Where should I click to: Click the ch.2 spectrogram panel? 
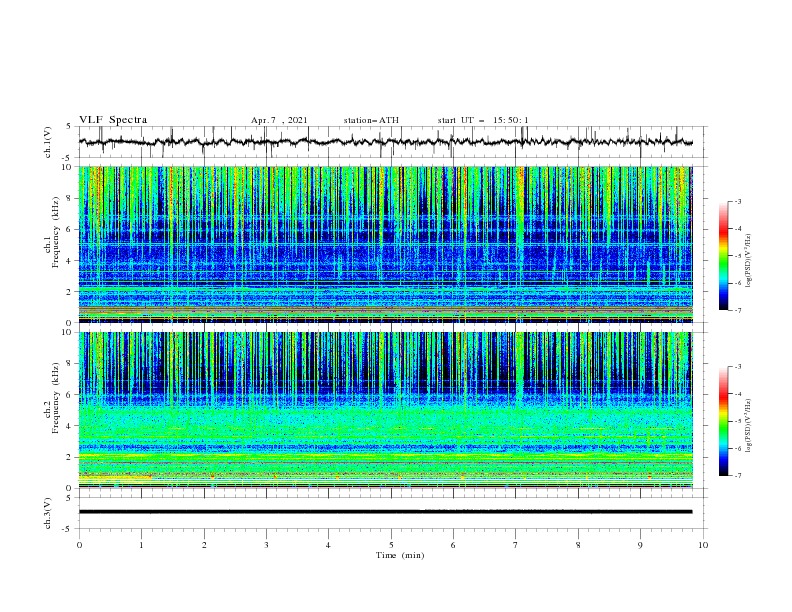386,410
